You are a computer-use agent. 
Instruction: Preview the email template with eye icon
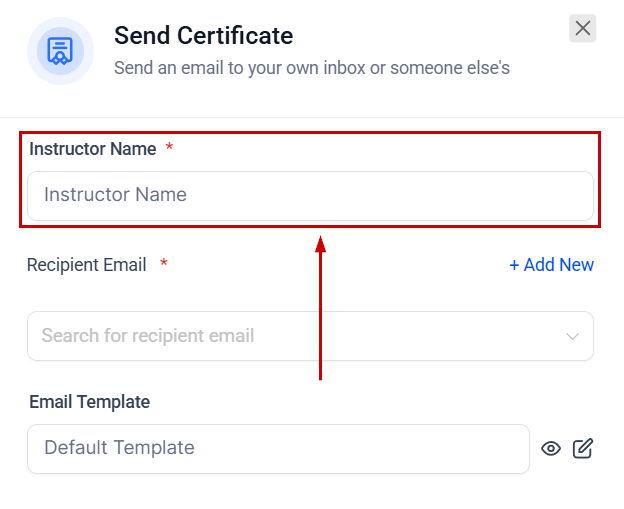[x=551, y=449]
